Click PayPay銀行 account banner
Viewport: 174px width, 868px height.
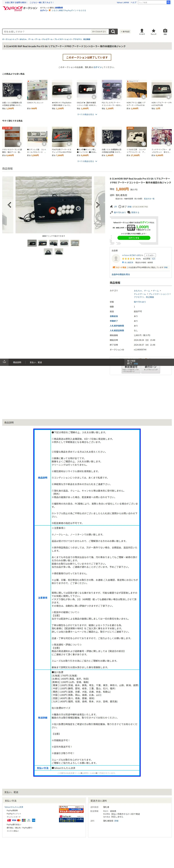[x=71, y=819]
